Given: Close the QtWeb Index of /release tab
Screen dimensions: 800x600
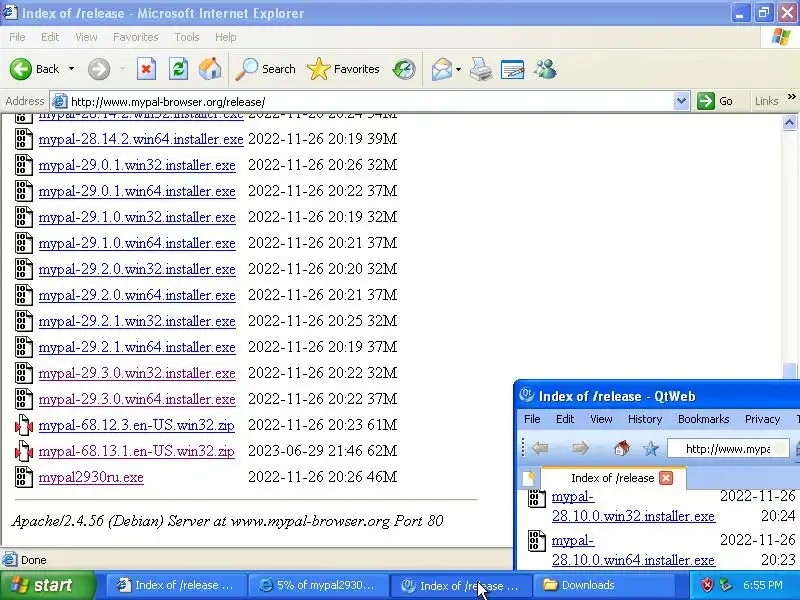Looking at the screenshot, I should click(666, 478).
